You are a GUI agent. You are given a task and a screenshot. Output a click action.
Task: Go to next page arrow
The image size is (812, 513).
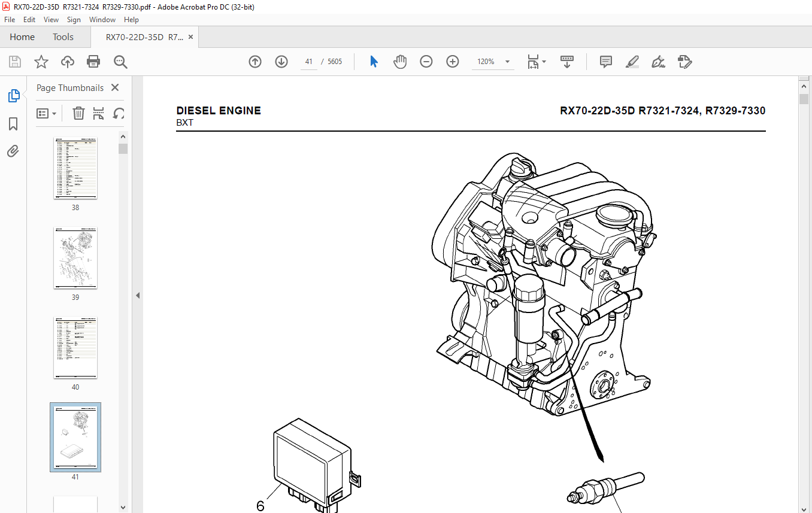[281, 62]
